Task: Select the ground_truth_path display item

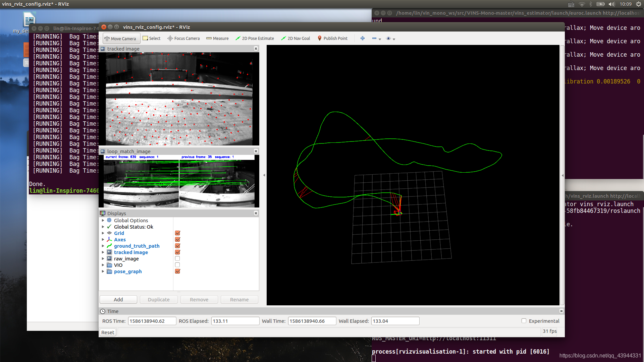Action: [137, 246]
